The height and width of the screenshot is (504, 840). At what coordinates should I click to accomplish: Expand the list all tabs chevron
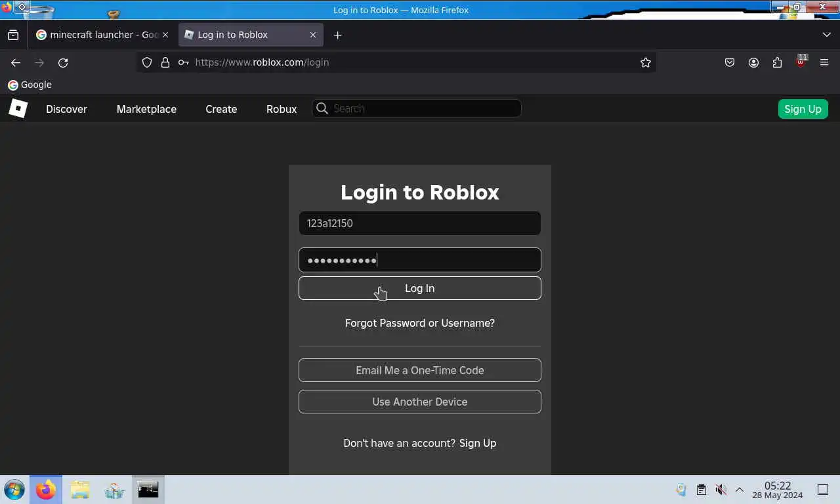pyautogui.click(x=826, y=35)
